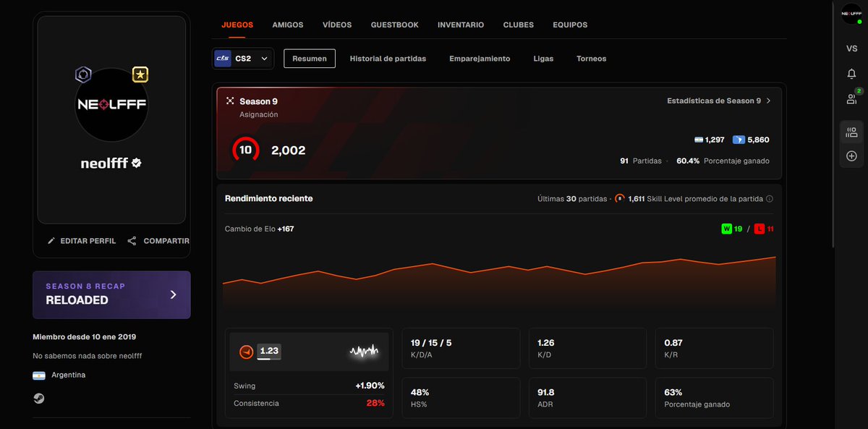Image resolution: width=868 pixels, height=429 pixels.
Task: Click the skill level 10 ring icon
Action: pos(246,150)
